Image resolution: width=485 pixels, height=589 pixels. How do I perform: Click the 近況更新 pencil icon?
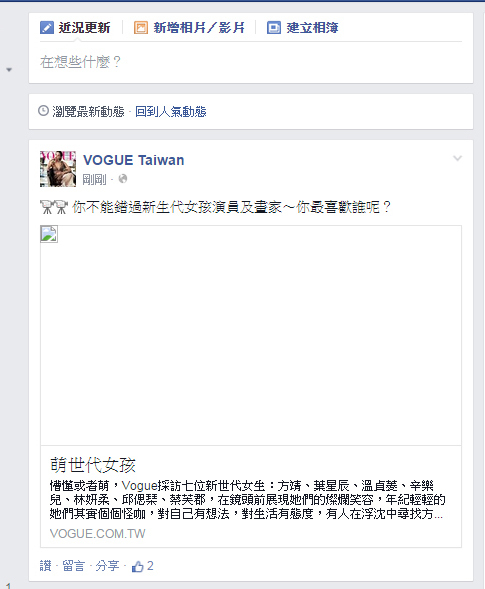[x=47, y=27]
